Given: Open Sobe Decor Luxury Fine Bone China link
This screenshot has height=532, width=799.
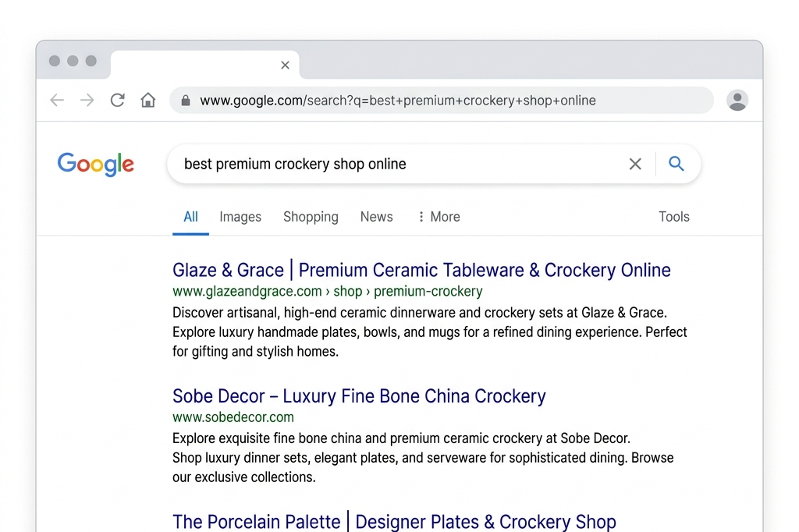Looking at the screenshot, I should click(x=359, y=396).
